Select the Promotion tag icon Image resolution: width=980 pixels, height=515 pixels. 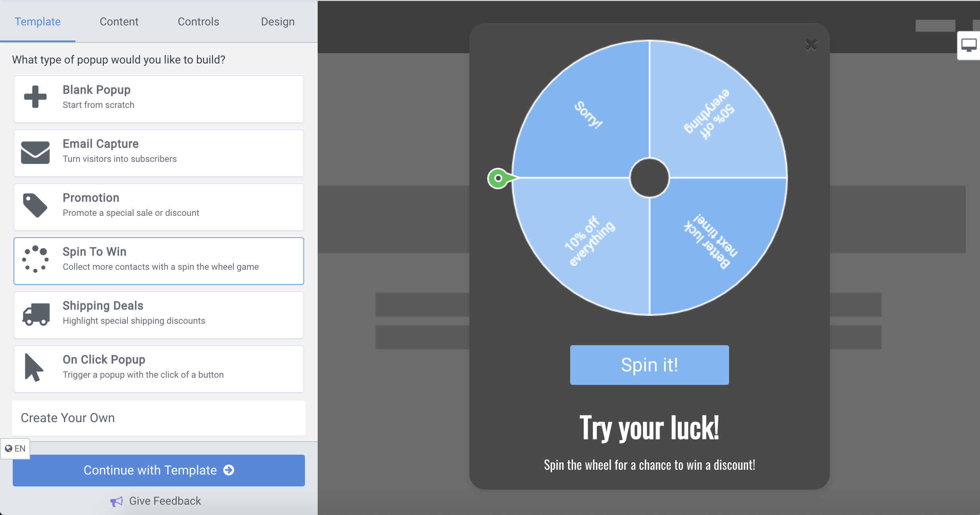click(35, 205)
